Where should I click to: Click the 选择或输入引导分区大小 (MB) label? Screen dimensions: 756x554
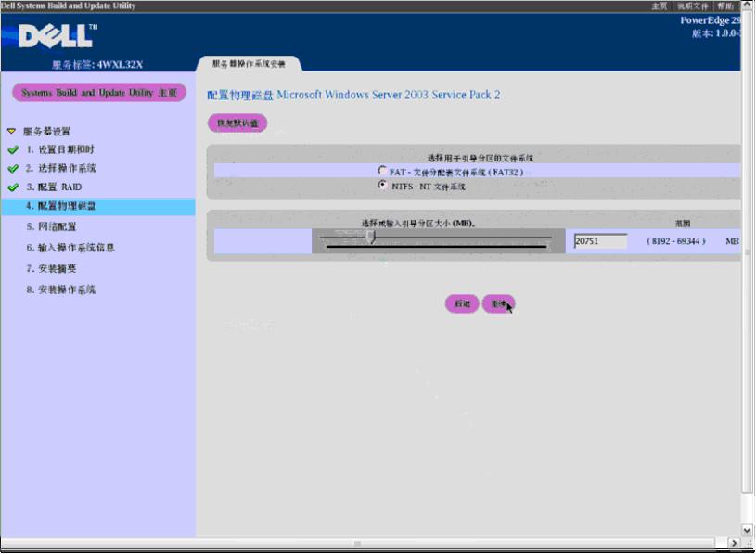click(418, 224)
